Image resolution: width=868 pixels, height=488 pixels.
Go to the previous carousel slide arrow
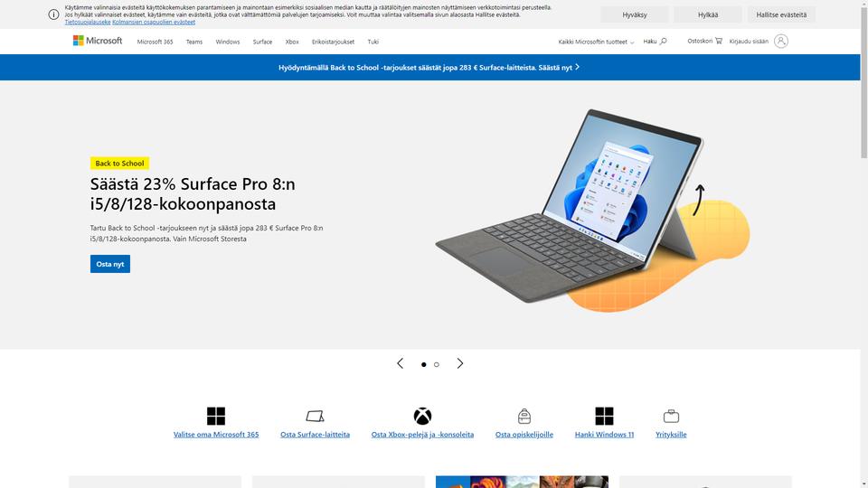401,363
